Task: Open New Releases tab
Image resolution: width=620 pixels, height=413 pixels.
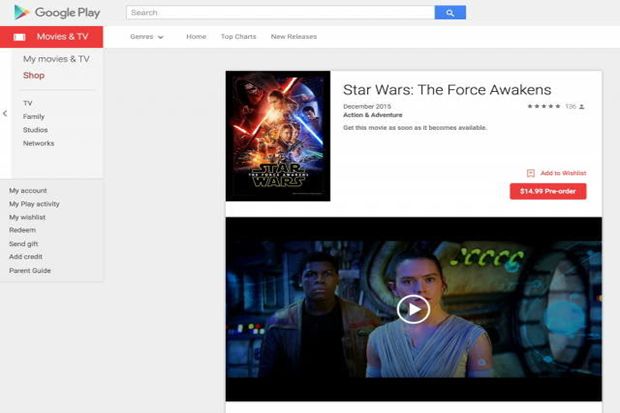Action: pyautogui.click(x=294, y=36)
